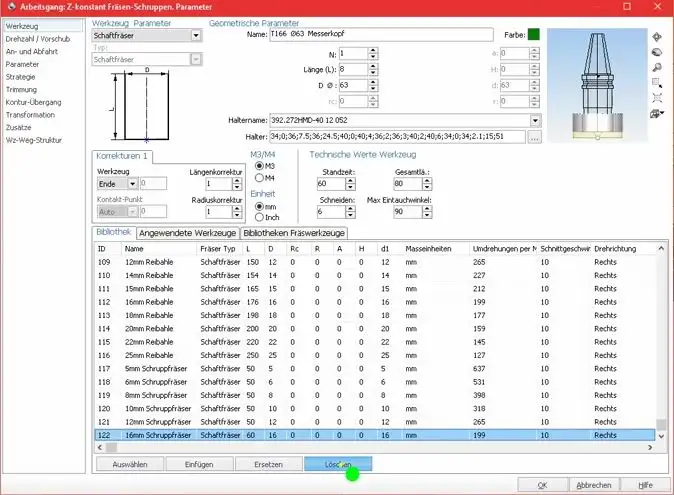Expand the Haltername dropdown list

tap(534, 120)
